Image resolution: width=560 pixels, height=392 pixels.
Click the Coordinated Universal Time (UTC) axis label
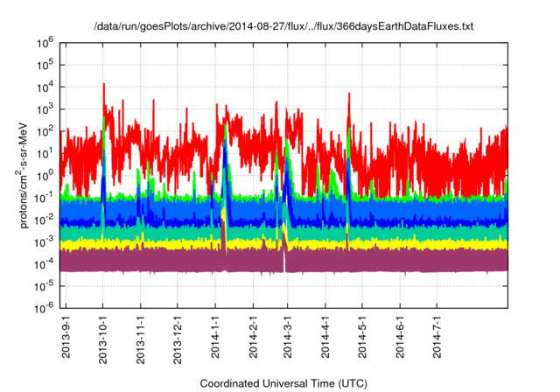(283, 383)
